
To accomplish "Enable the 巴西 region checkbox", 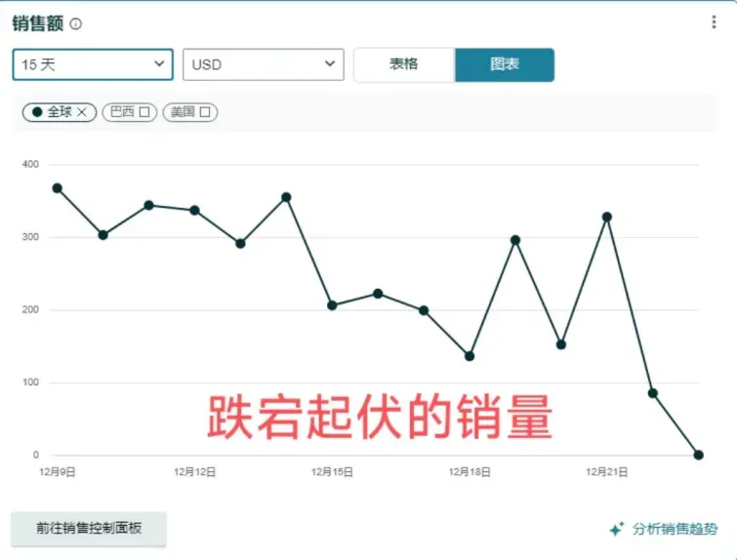I will [x=144, y=112].
